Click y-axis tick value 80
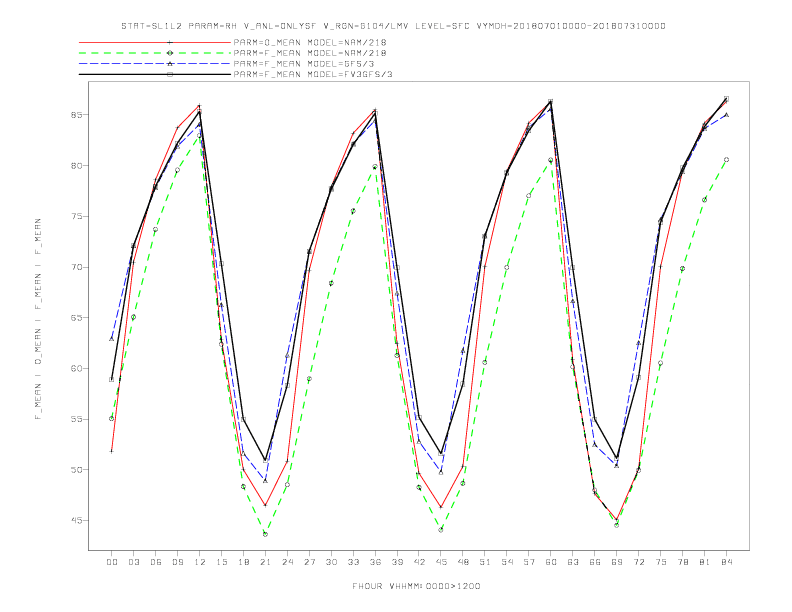 point(77,166)
